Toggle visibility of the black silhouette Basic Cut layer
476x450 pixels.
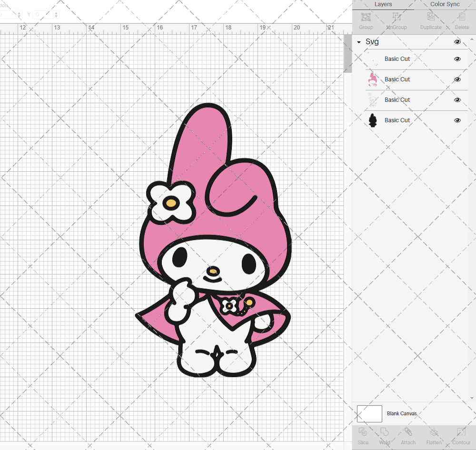[x=457, y=120]
